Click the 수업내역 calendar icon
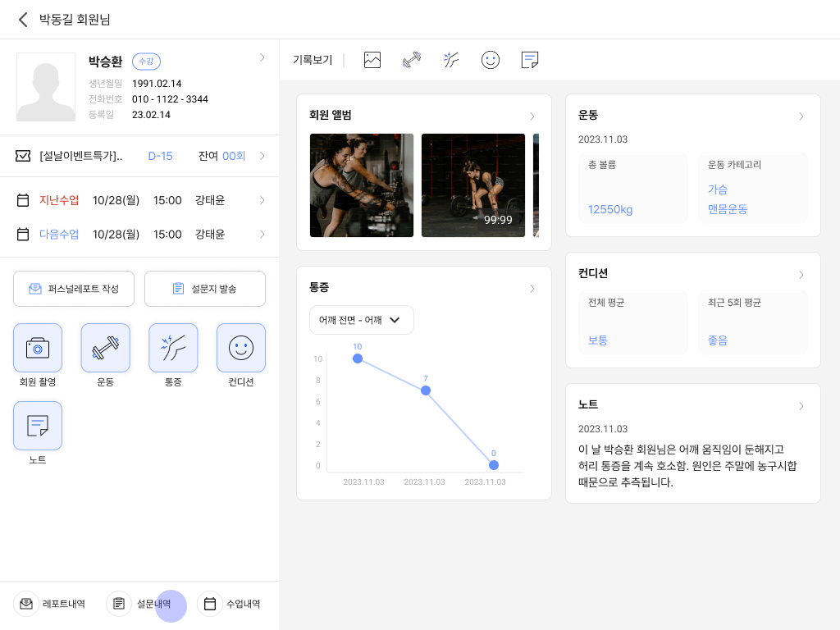 (x=210, y=604)
